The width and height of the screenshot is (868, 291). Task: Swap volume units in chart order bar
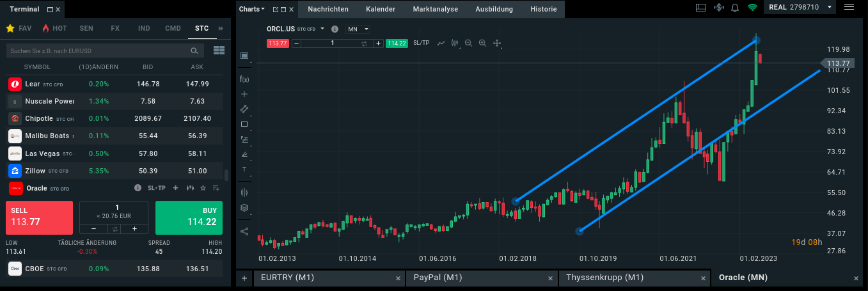pyautogui.click(x=365, y=43)
